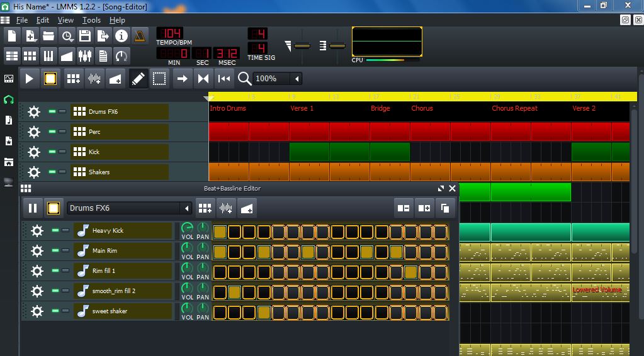
Task: Open the File menu
Action: 22,20
